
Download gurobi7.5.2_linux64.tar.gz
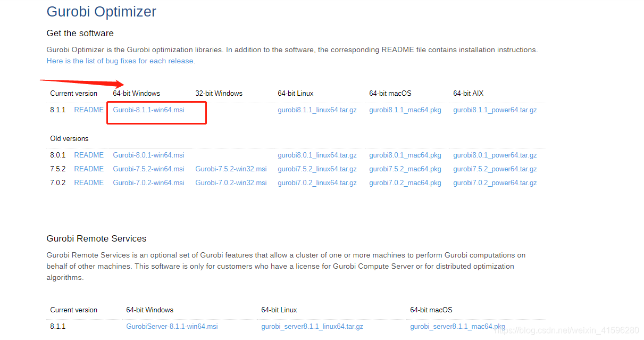pos(317,169)
